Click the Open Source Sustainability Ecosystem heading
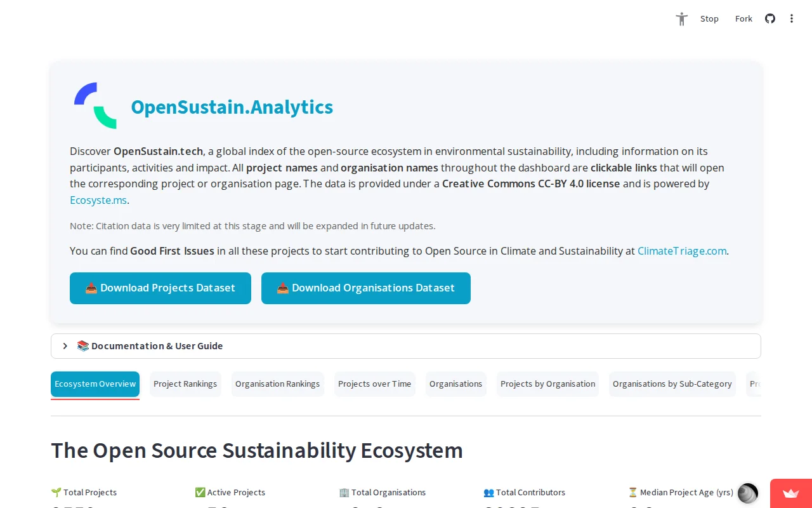The image size is (812, 508). pos(257,450)
